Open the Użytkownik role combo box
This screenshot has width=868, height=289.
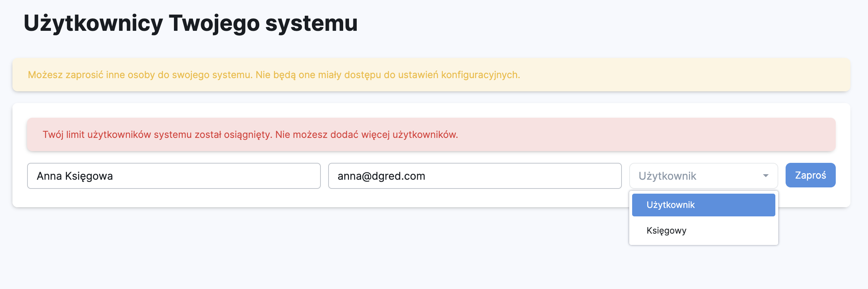pyautogui.click(x=703, y=176)
